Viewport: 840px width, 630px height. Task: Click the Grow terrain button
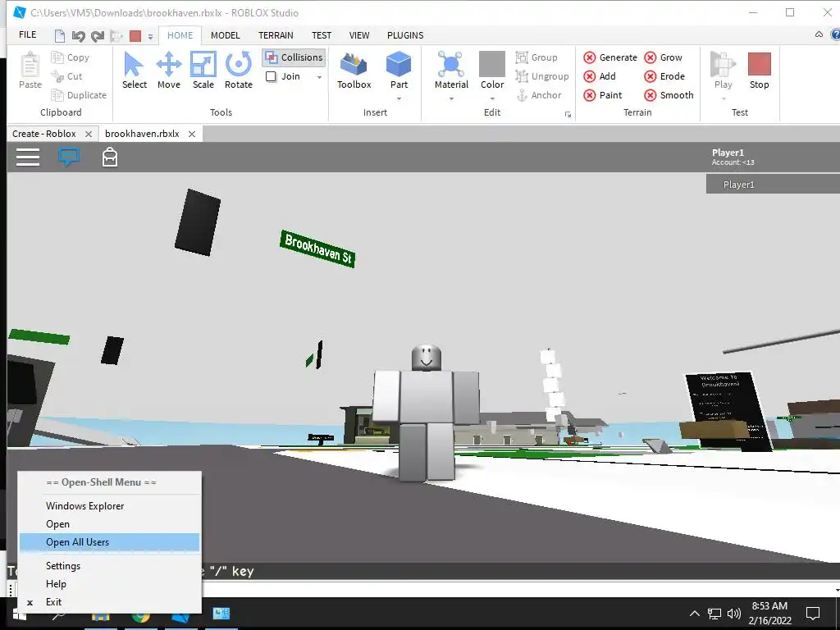pos(663,57)
